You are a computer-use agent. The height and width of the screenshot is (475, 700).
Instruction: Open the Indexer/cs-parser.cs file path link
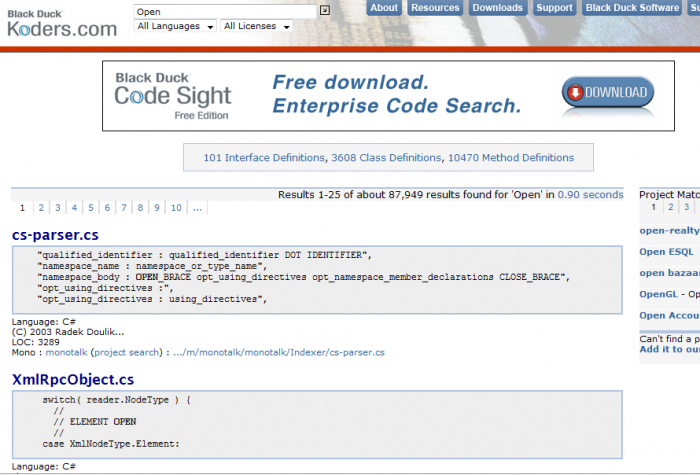pos(279,352)
